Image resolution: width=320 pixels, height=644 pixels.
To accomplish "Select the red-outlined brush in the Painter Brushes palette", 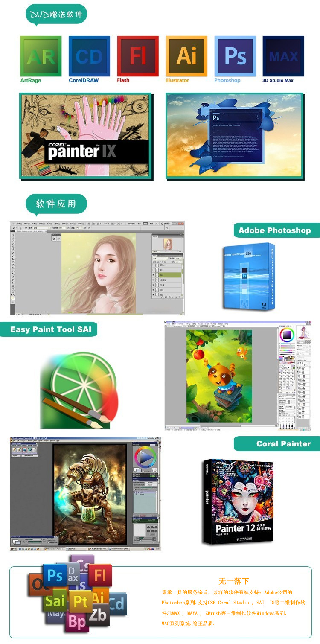I will [24, 450].
